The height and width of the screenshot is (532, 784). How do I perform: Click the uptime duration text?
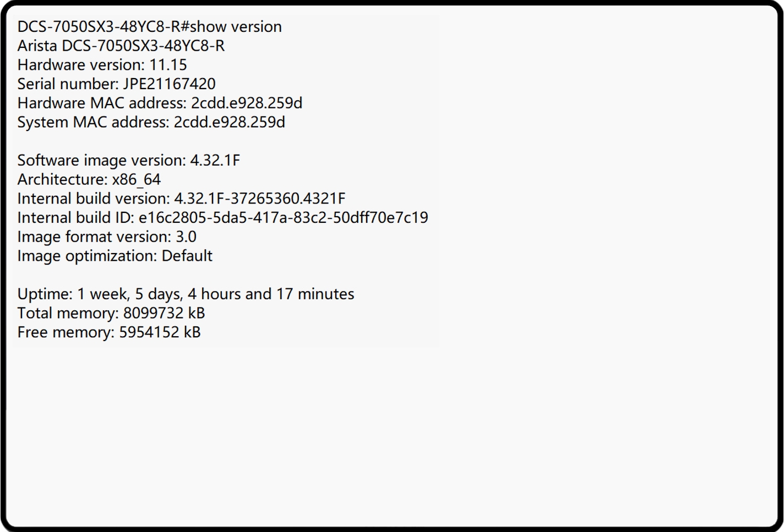click(215, 294)
